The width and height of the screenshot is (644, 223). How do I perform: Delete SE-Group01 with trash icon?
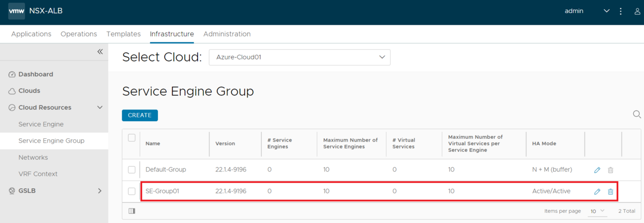(x=610, y=191)
